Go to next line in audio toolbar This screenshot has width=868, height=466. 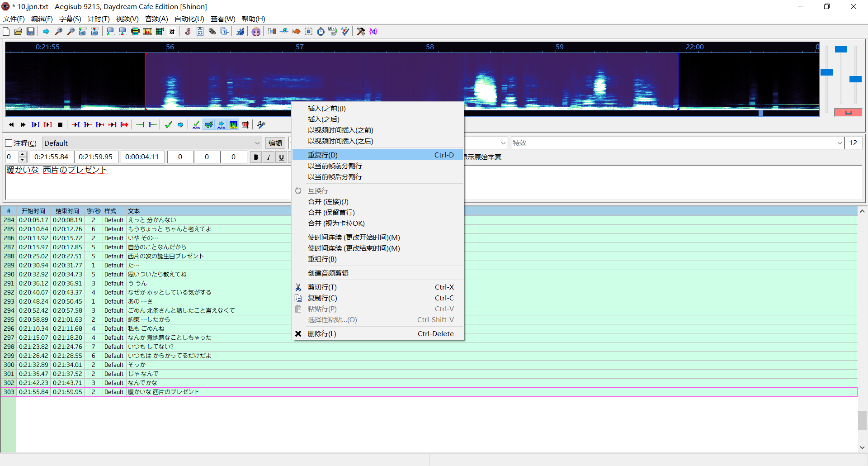(x=23, y=125)
